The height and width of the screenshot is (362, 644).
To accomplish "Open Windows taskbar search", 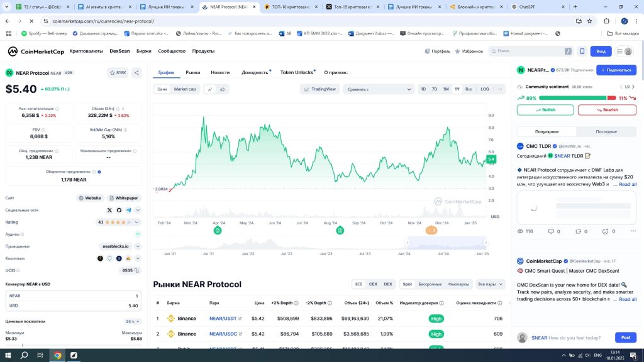I will pos(25,355).
